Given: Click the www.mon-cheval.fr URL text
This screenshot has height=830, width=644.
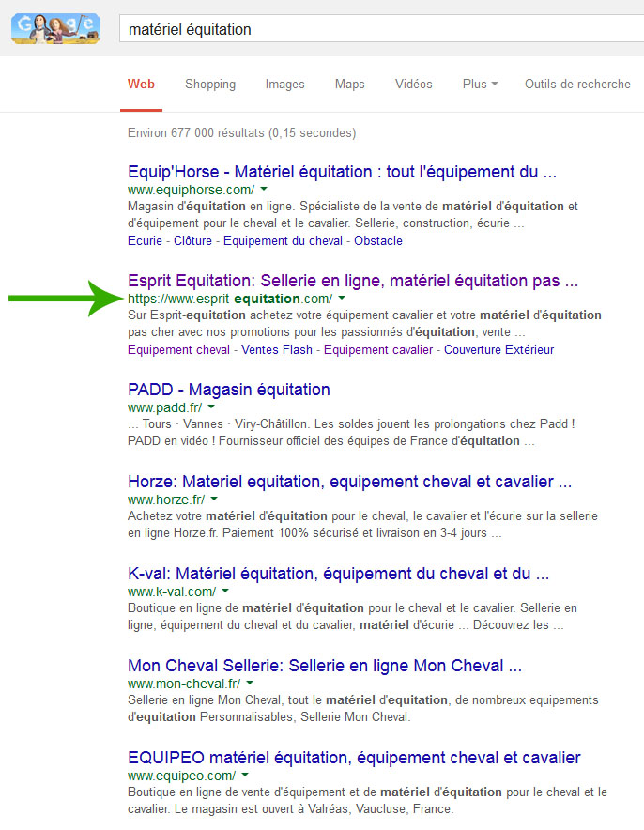Looking at the screenshot, I should pos(184,684).
